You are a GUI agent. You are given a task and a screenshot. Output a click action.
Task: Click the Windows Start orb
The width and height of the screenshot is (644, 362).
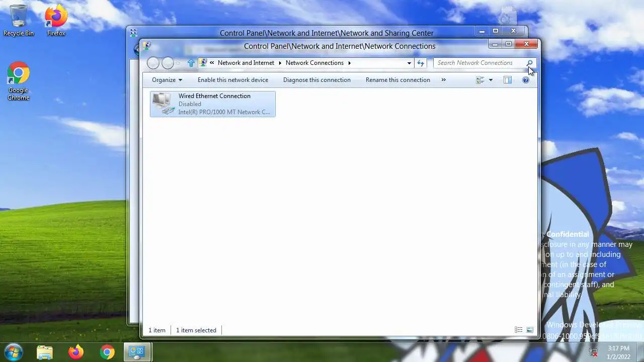pos(13,352)
